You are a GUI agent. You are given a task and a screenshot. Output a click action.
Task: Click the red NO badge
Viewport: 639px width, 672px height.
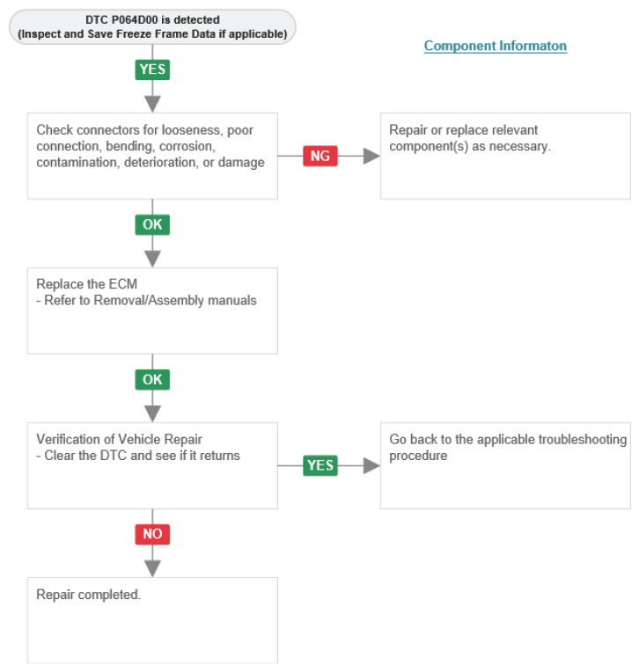(x=152, y=535)
